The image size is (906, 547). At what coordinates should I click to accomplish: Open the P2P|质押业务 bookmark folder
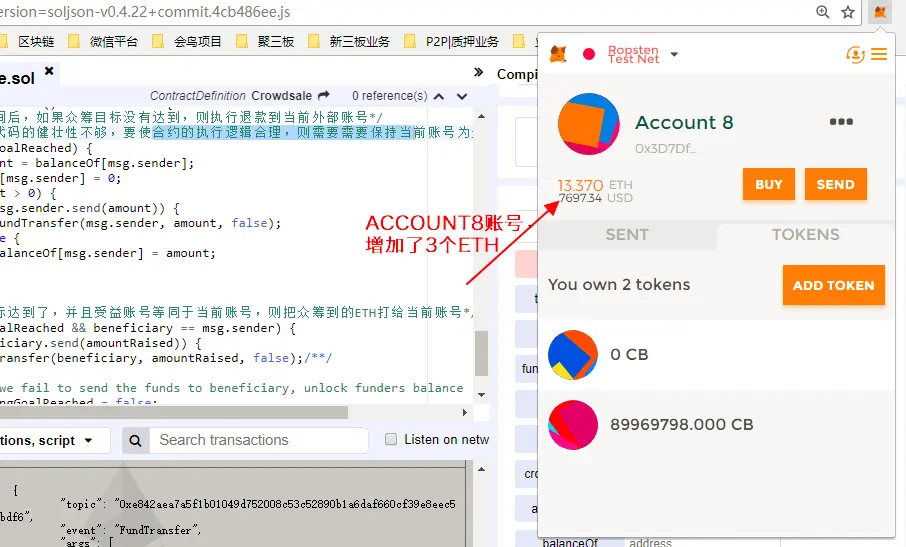pos(451,42)
